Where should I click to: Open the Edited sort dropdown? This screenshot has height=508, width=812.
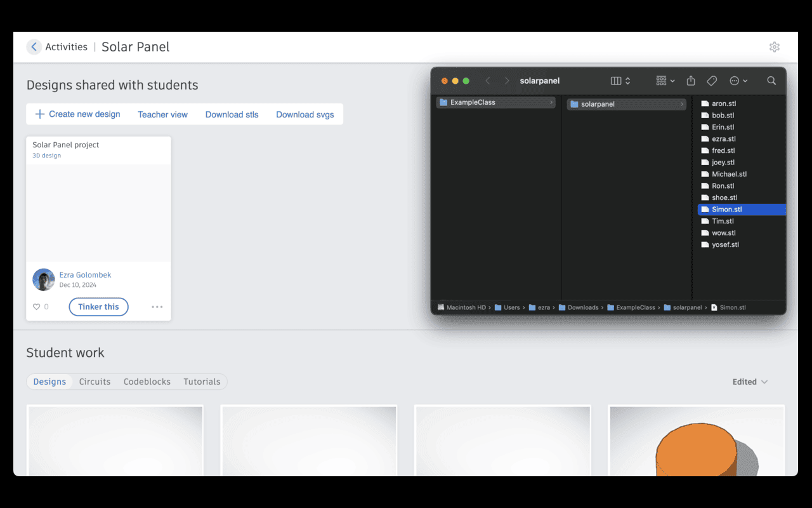(749, 382)
